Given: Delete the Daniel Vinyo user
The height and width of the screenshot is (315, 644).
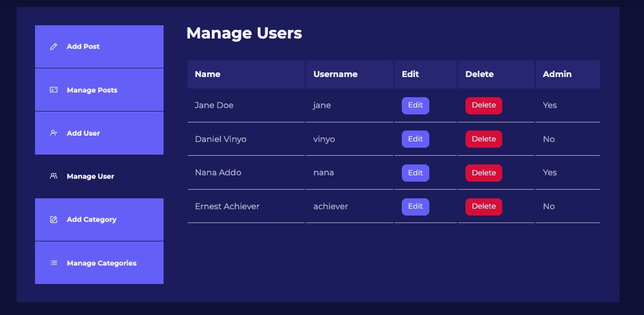Looking at the screenshot, I should [483, 139].
